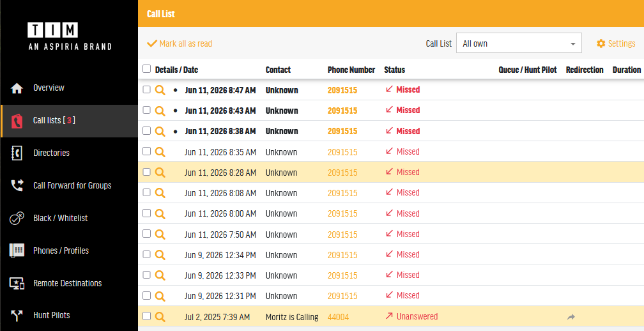Click the Directories address book icon
Viewport: 644px width, 331px height.
17,153
